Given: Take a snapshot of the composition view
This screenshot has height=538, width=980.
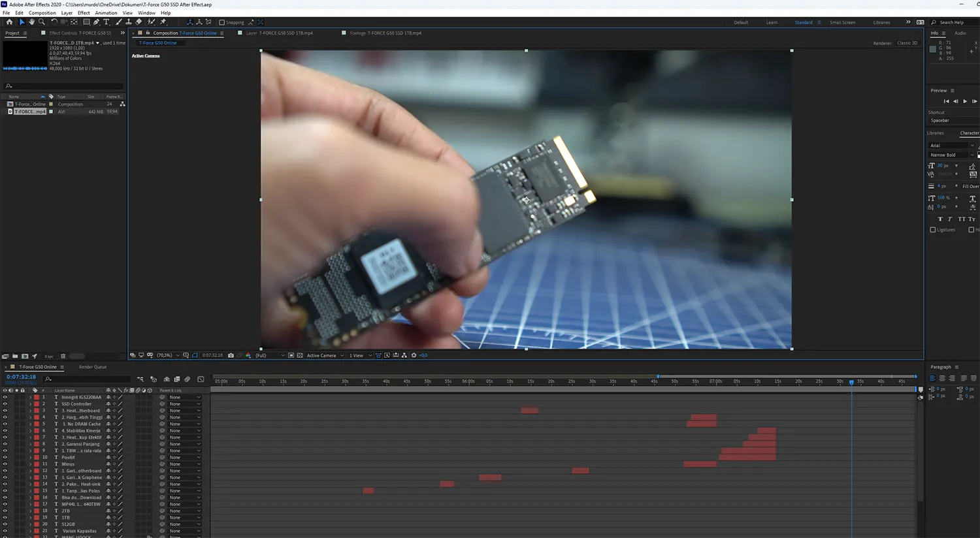Looking at the screenshot, I should click(x=231, y=355).
